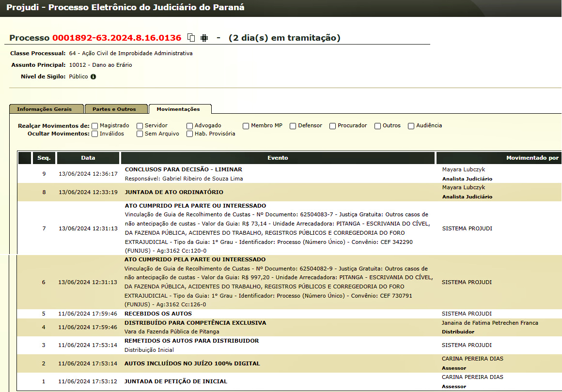Screen dimensions: 562x392
Task: Enable the Procurador checkbox
Action: point(332,126)
